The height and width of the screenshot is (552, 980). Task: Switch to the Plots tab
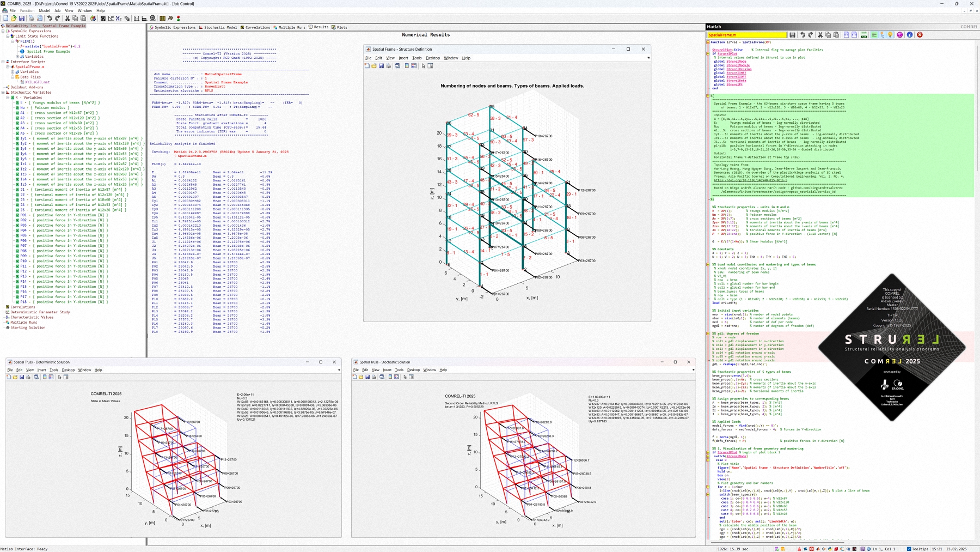pos(339,27)
